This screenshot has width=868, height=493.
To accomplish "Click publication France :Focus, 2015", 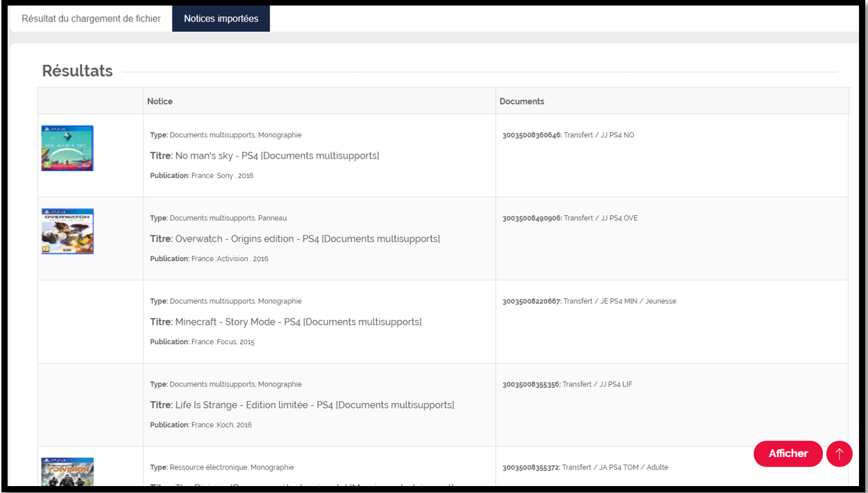I will pyautogui.click(x=202, y=342).
